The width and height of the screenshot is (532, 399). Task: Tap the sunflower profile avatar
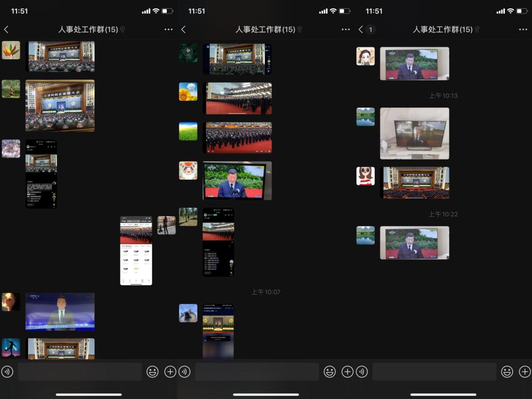[x=188, y=92]
